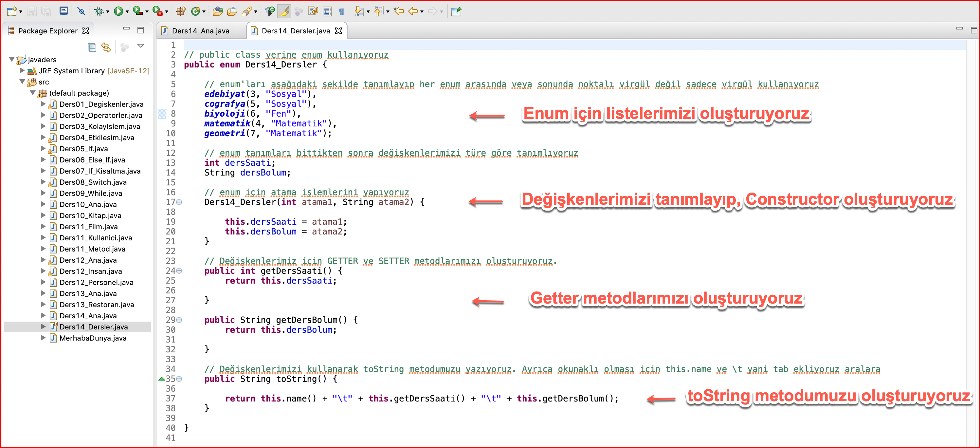Viewport: 980px width, 448px height.
Task: Minimize the Package Explorer panel
Action: click(126, 28)
